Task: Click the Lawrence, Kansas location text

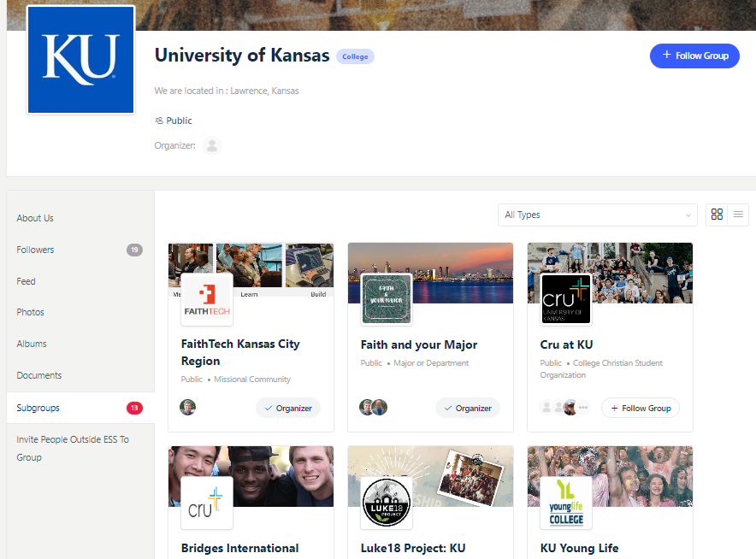Action: click(x=264, y=91)
